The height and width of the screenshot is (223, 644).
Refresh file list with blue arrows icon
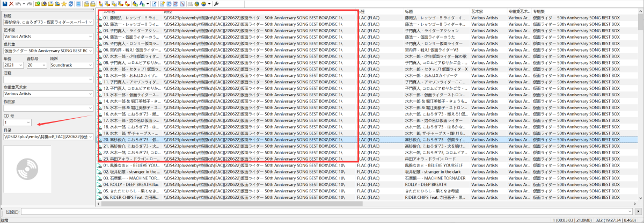(71, 4)
